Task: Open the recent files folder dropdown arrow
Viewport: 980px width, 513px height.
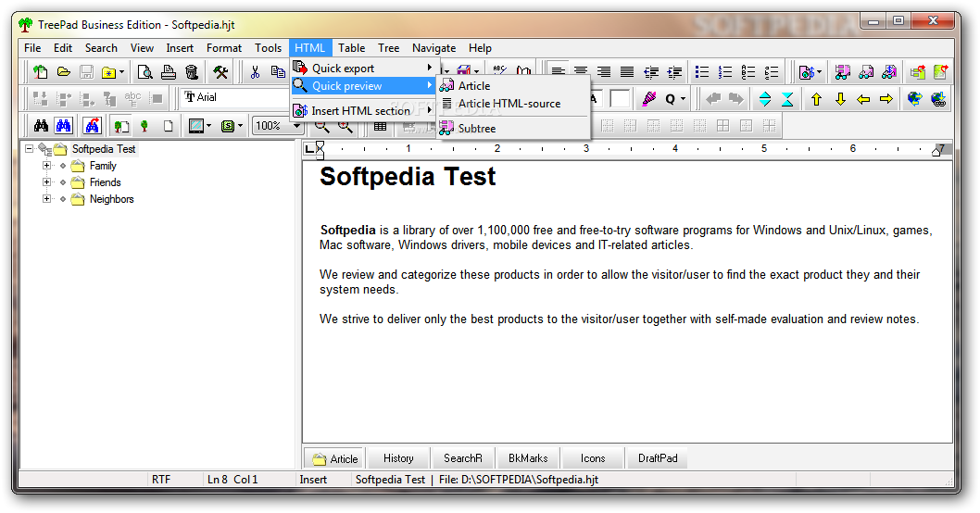Action: pyautogui.click(x=121, y=72)
